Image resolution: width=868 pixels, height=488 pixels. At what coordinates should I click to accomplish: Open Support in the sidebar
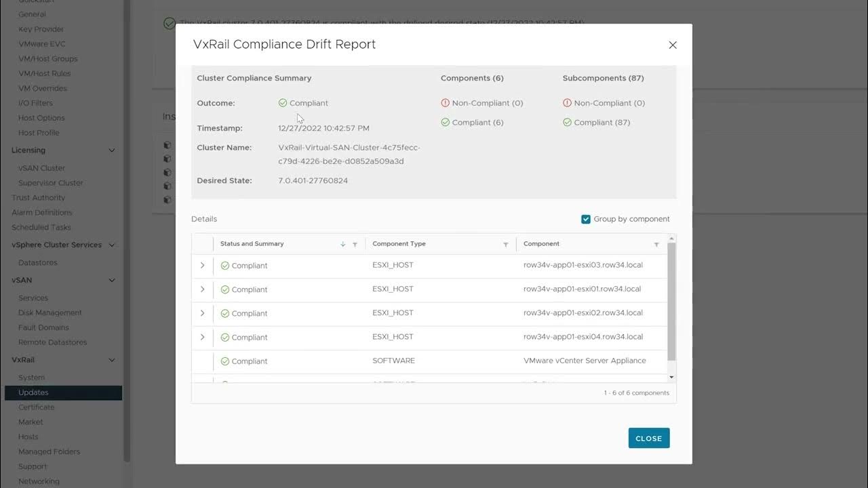[x=33, y=466]
